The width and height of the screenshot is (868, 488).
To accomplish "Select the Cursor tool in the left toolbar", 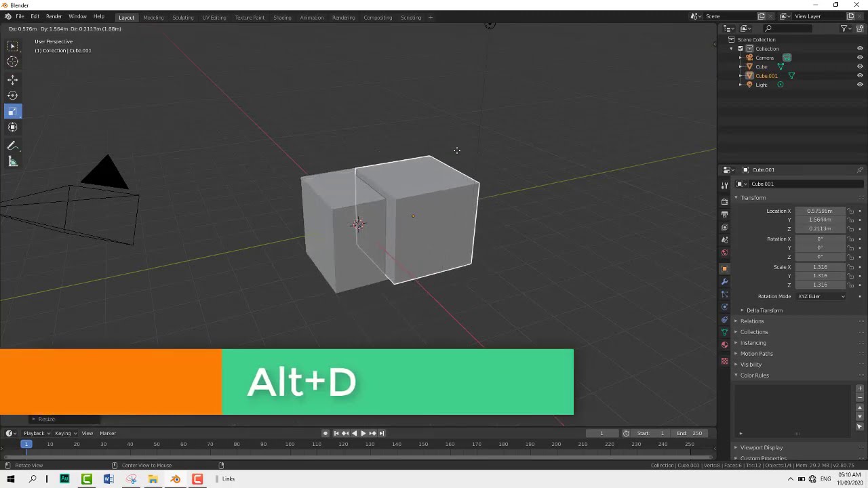I will 12,62.
